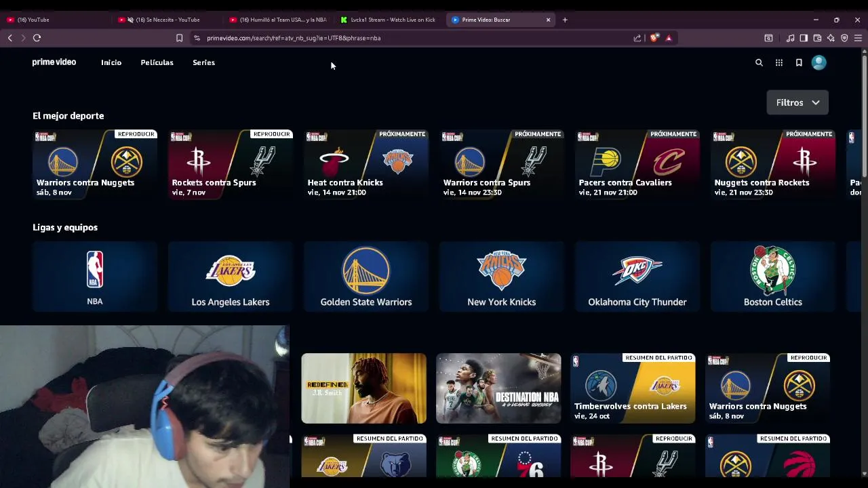
Task: Switch to the Lvcka1 Stream Kick tab
Action: coord(389,20)
